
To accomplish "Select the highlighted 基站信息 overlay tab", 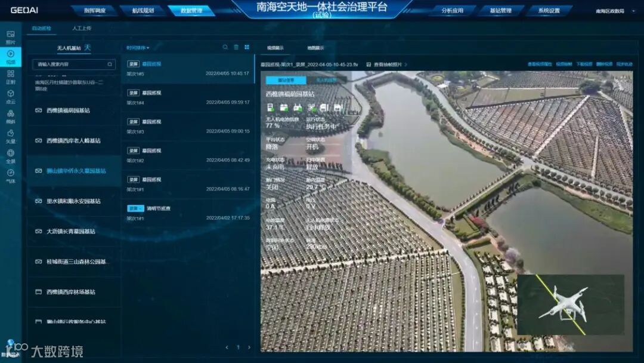I will (286, 80).
